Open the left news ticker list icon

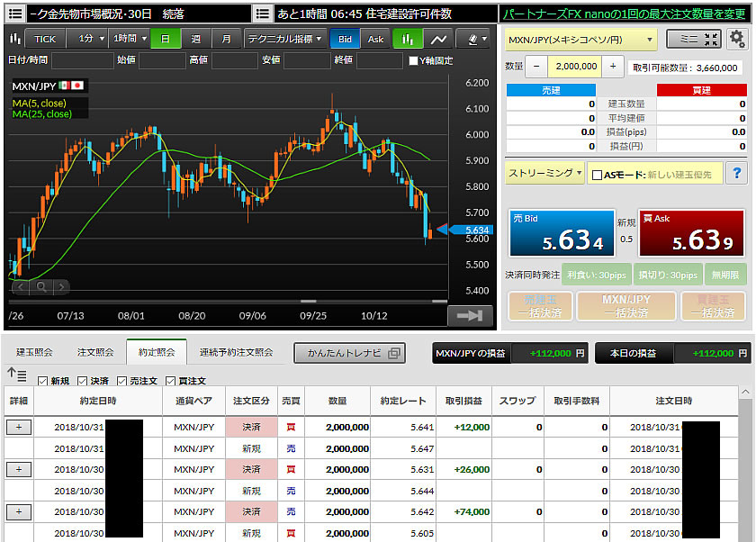pyautogui.click(x=15, y=14)
